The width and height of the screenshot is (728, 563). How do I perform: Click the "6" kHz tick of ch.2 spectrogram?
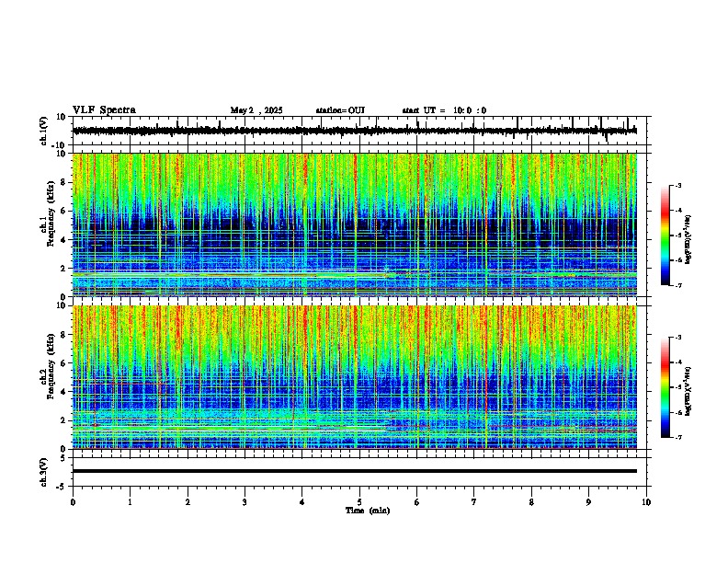tap(63, 363)
